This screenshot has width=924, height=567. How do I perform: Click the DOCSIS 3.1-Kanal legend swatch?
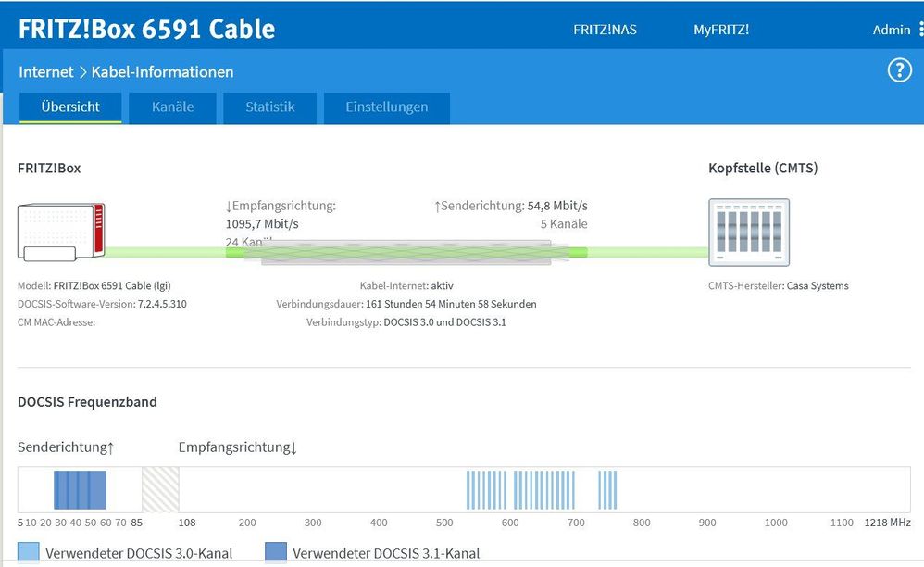(276, 553)
